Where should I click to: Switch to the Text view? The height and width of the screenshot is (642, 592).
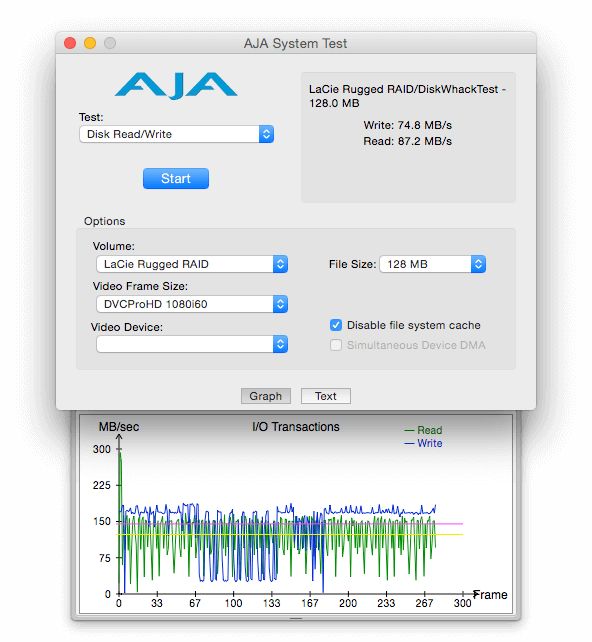point(326,396)
